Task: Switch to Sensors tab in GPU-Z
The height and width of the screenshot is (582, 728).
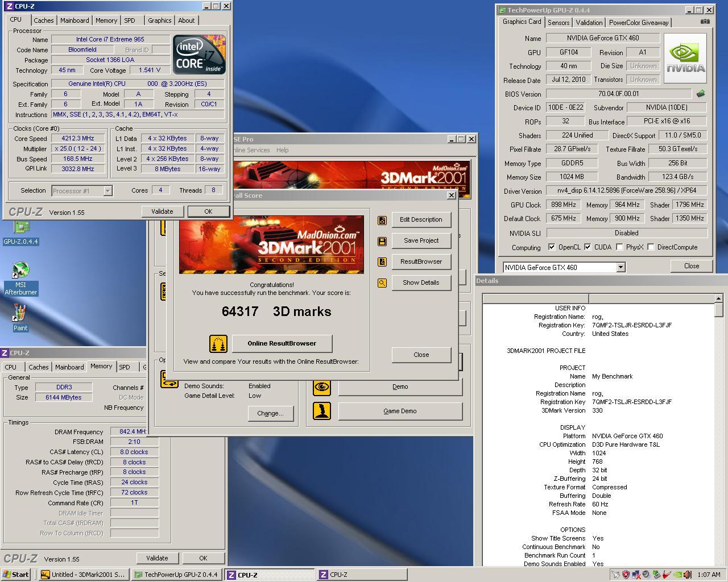Action: click(558, 23)
